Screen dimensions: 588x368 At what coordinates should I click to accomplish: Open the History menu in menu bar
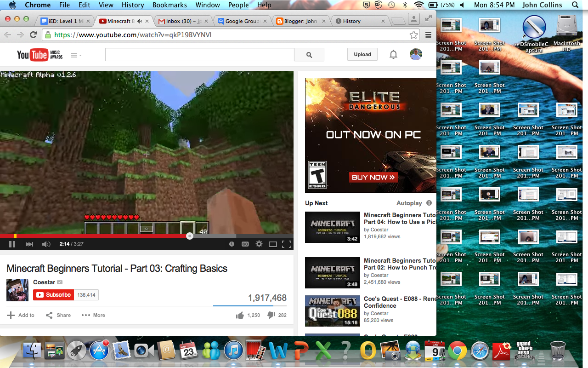tap(133, 5)
